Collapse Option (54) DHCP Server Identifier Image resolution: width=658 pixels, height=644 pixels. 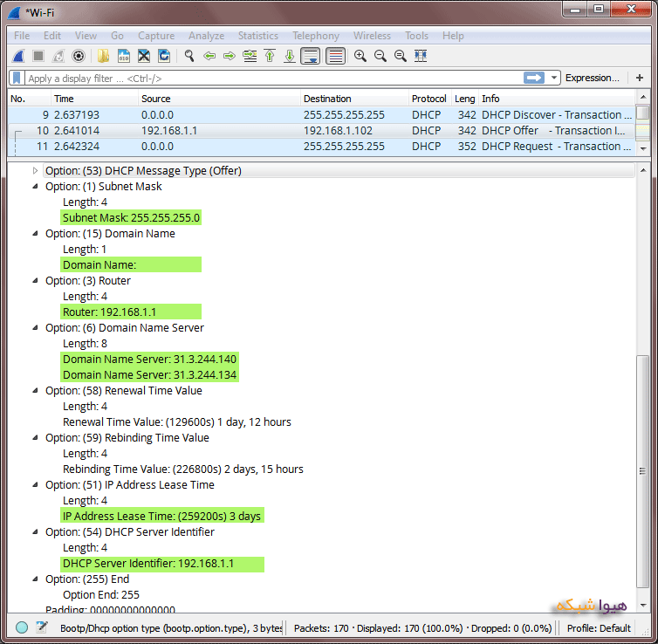tap(35, 532)
